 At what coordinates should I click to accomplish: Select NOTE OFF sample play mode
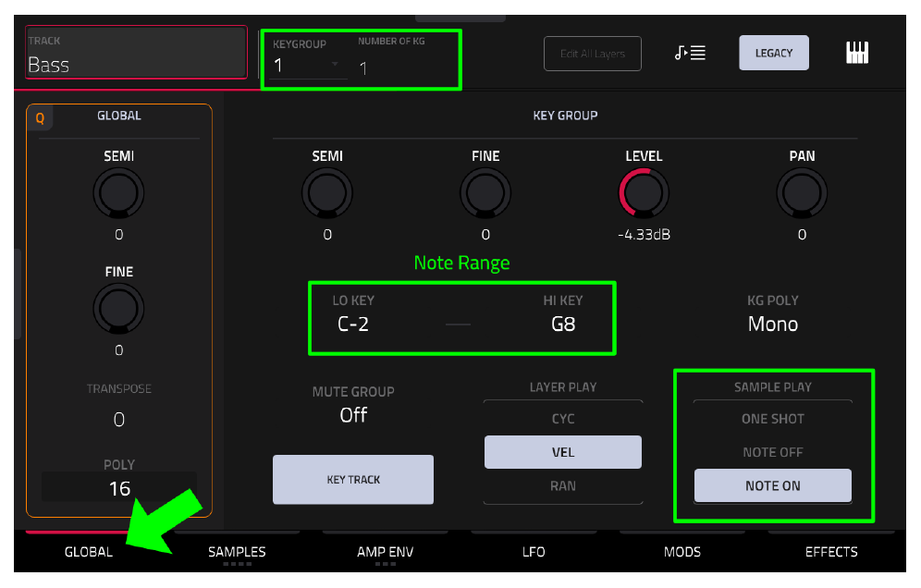[x=772, y=452]
